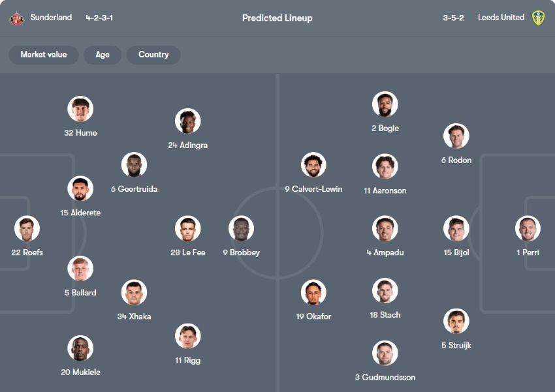Viewport: 555px width, 392px height.
Task: Select Ampadu's midfielder avatar
Action: coord(385,228)
